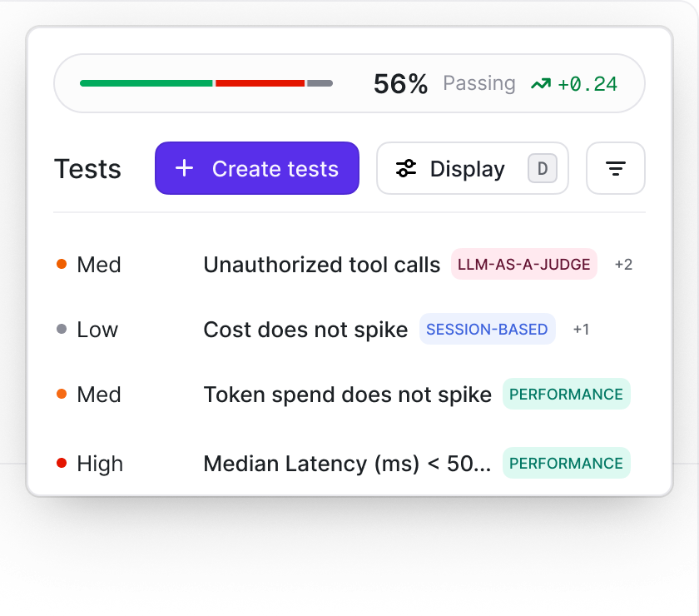Click the green passing segment of progress bar
The height and width of the screenshot is (616, 699).
pos(146,83)
